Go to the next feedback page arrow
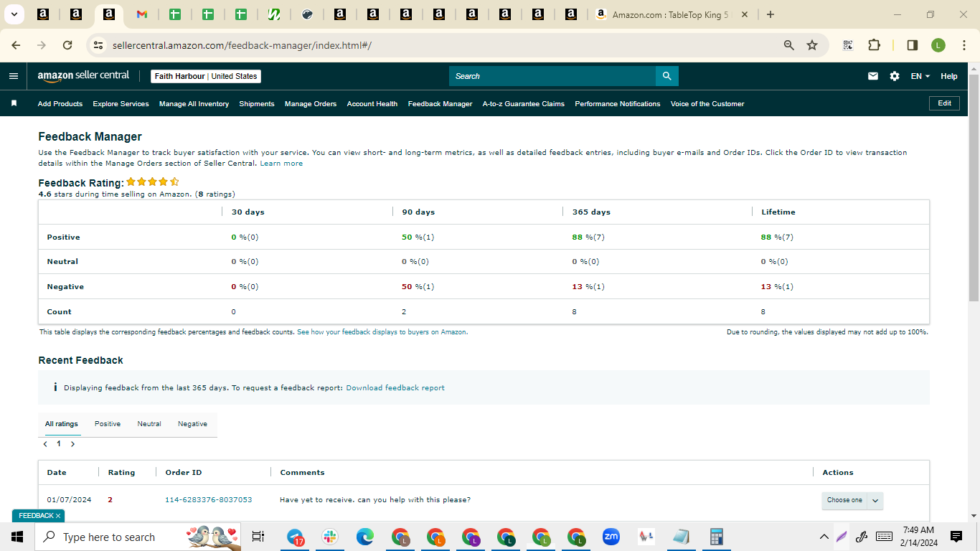This screenshot has width=980, height=551. click(72, 444)
